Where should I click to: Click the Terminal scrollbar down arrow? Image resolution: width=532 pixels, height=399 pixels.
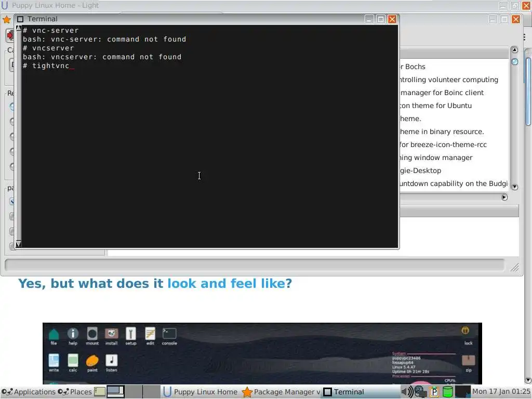click(19, 244)
